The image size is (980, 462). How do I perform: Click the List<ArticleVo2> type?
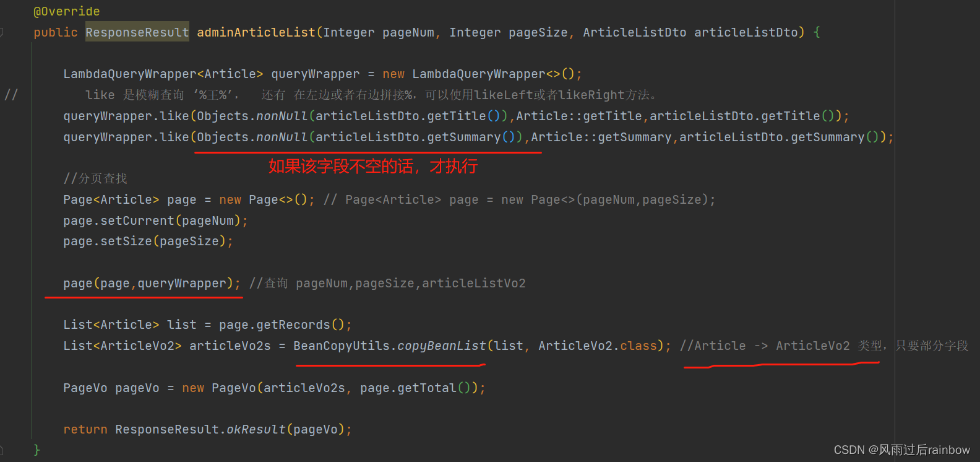tap(123, 346)
